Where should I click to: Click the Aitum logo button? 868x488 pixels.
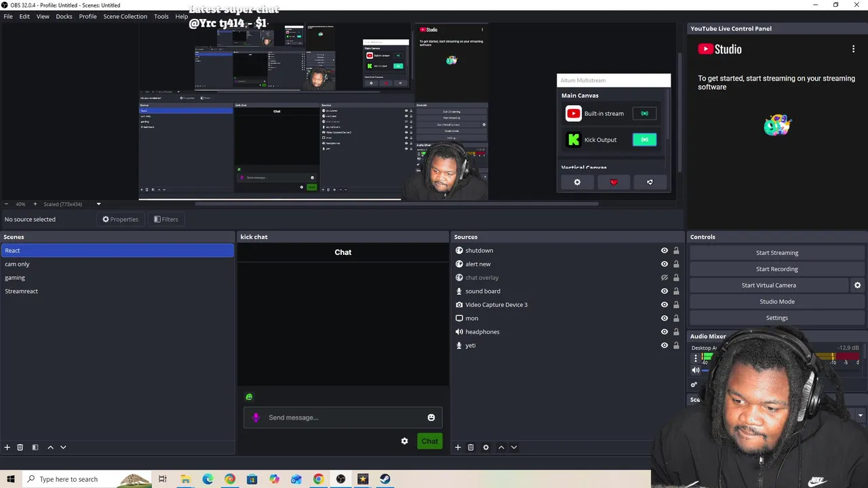pyautogui.click(x=650, y=182)
